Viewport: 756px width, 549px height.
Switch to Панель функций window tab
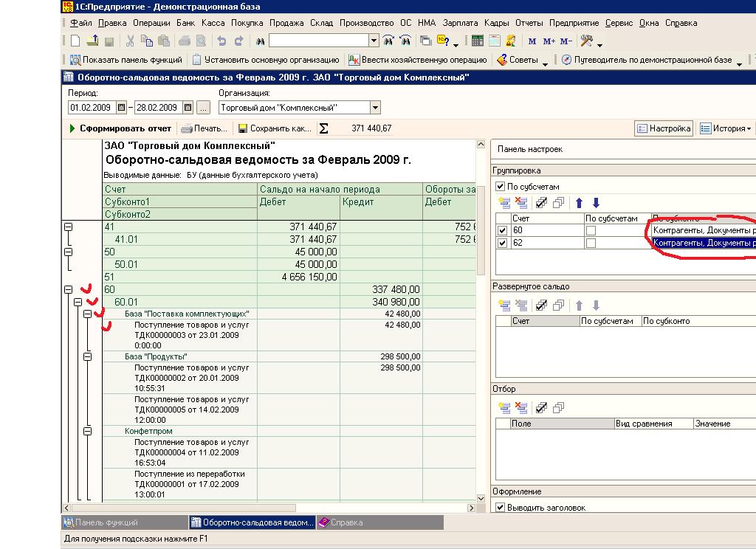point(125,522)
